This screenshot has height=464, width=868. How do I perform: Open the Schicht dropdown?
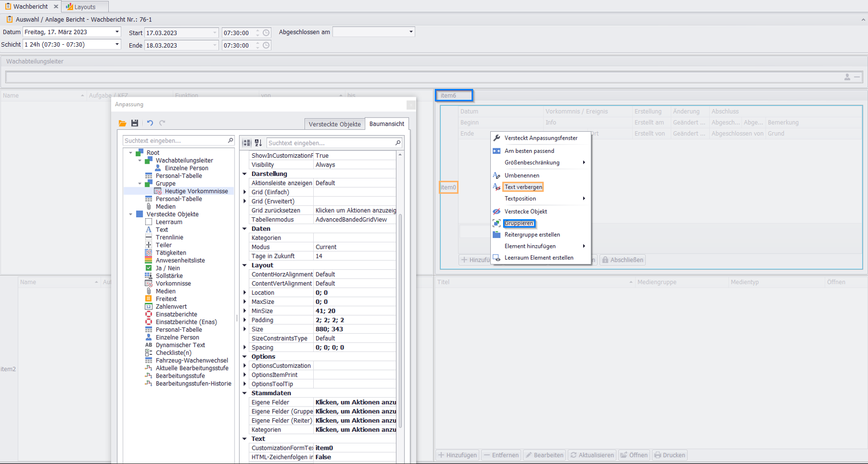(117, 45)
